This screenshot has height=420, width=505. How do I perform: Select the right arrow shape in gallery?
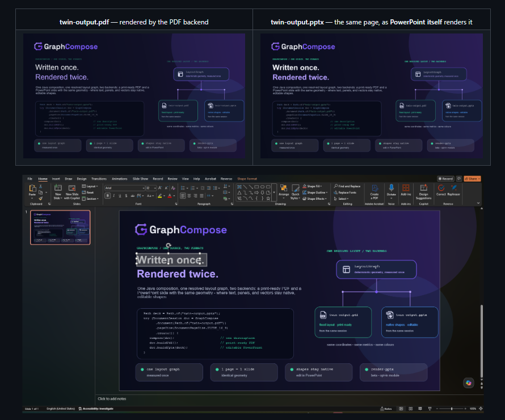[x=256, y=192]
